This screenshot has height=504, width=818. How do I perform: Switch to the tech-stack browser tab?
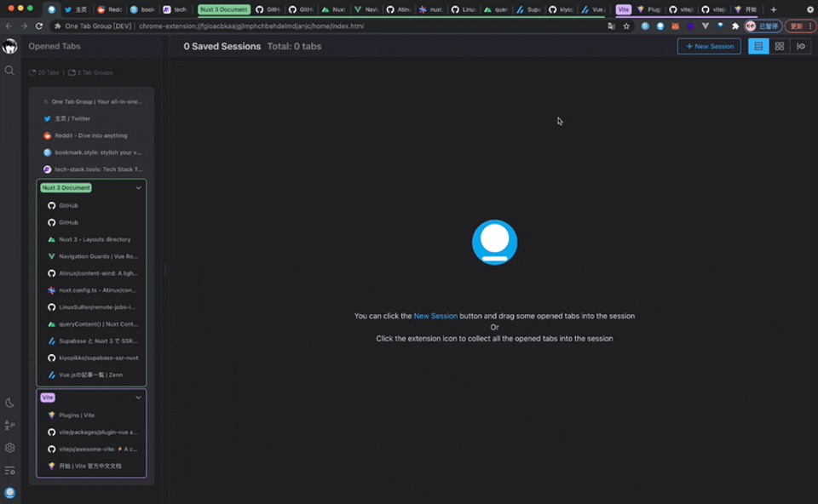pos(176,9)
